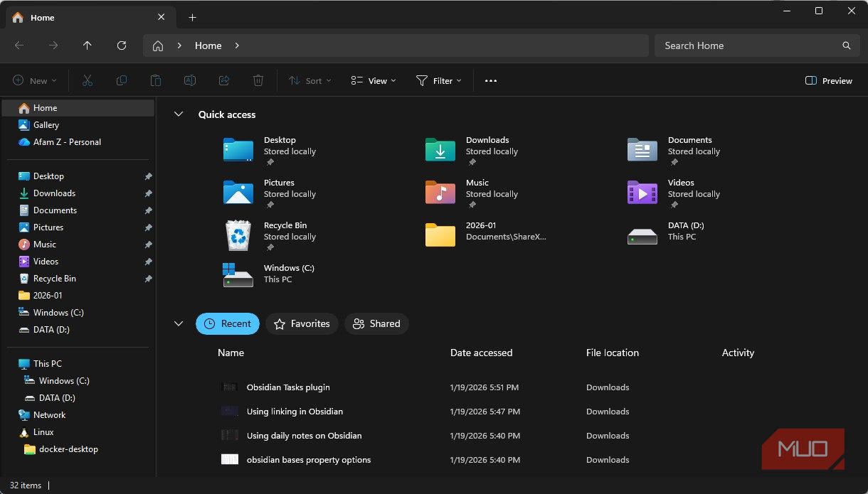868x494 pixels.
Task: Open the New dropdown
Action: 34,81
